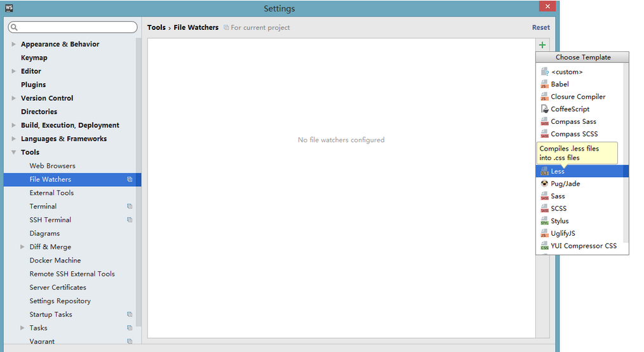The height and width of the screenshot is (352, 644).
Task: Click project-level icon beside Startup Tasks row
Action: pos(130,315)
